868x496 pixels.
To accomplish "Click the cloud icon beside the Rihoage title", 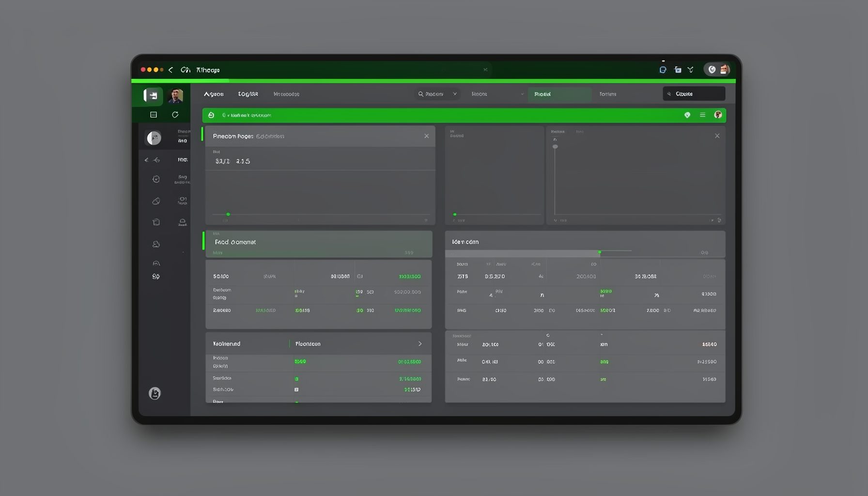I will [185, 70].
